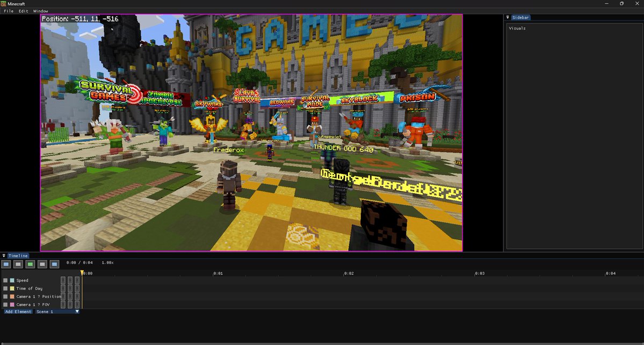Click the 0:03 mark on timeline ruler

(480, 274)
